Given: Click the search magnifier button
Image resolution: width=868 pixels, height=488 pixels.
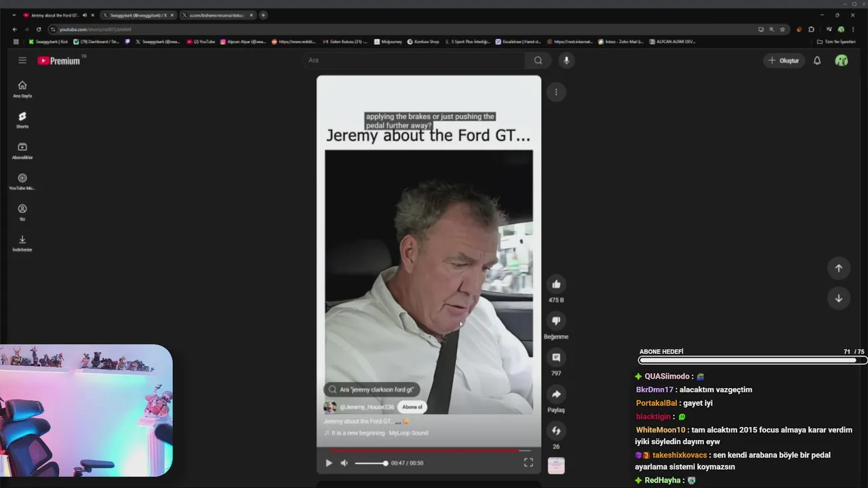Looking at the screenshot, I should [538, 60].
